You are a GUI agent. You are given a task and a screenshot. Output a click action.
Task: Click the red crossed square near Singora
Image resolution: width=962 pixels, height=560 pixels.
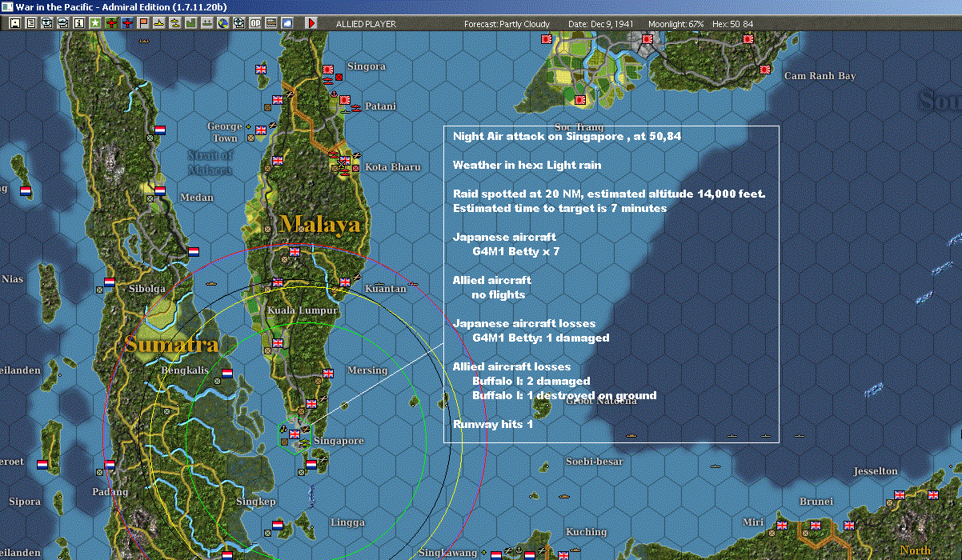click(x=339, y=77)
